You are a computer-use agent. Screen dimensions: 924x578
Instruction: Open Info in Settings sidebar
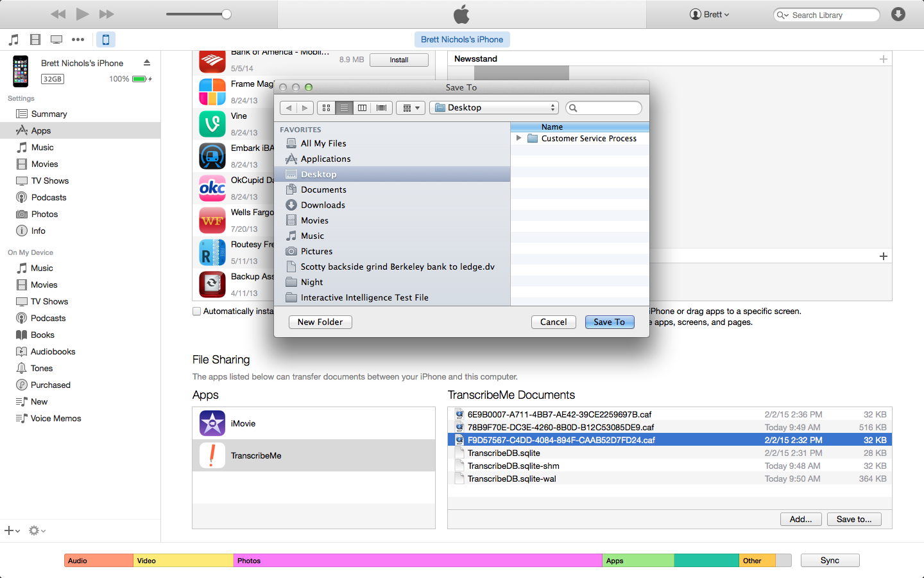coord(38,231)
